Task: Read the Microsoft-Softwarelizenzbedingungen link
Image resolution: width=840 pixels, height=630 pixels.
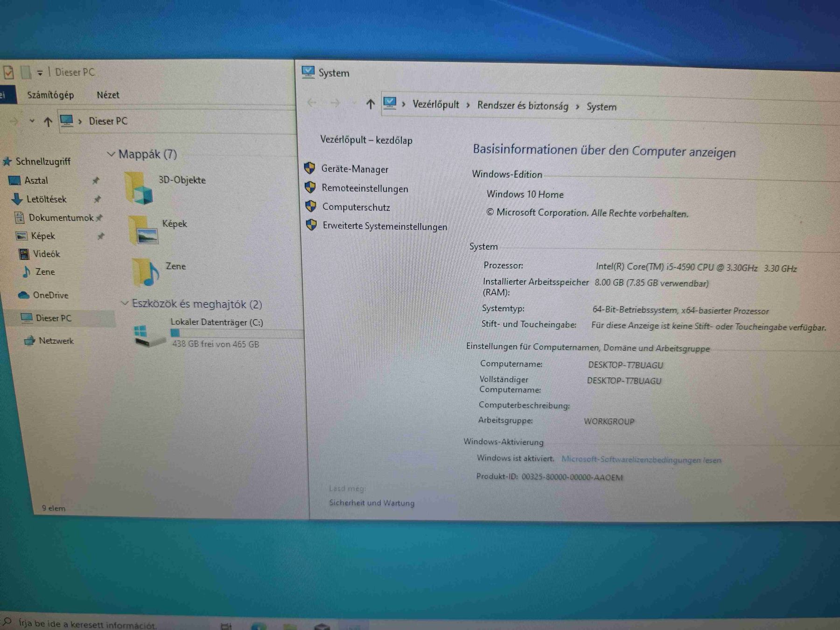Action: [641, 460]
